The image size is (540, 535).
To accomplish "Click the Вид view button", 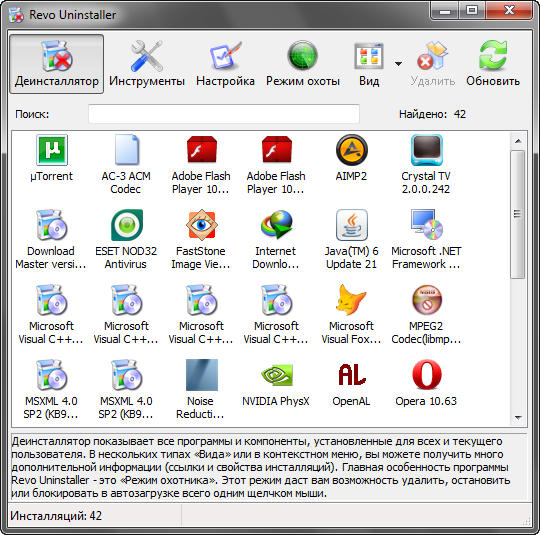I will tap(369, 64).
